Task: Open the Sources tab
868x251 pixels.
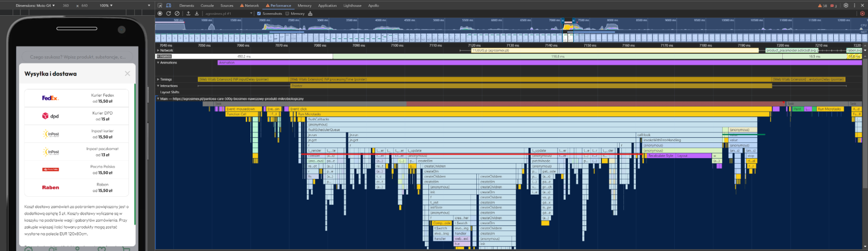Action: 227,5
